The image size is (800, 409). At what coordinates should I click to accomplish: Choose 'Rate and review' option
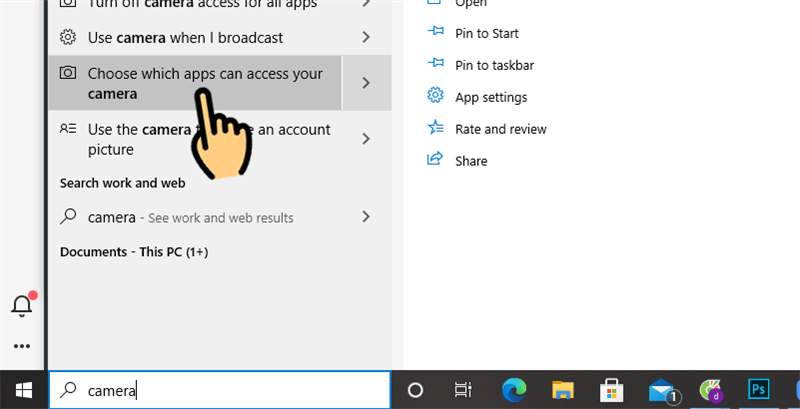500,129
